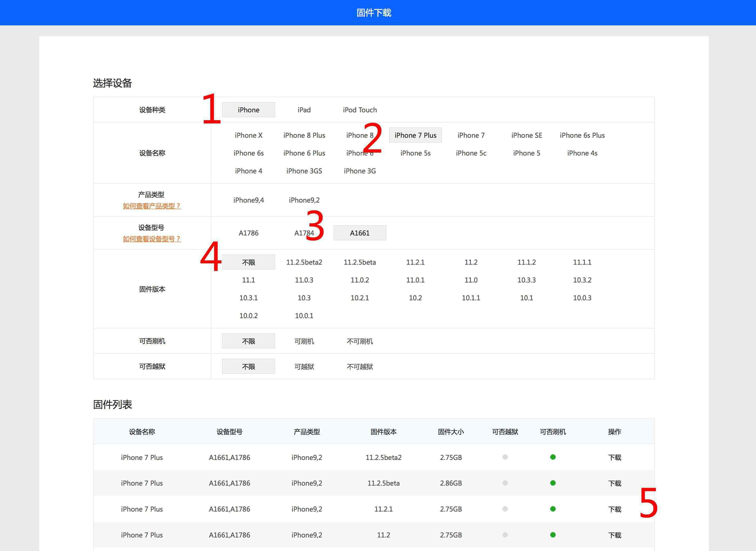
Task: Filter to 不可越狱 firmware only
Action: tap(360, 366)
